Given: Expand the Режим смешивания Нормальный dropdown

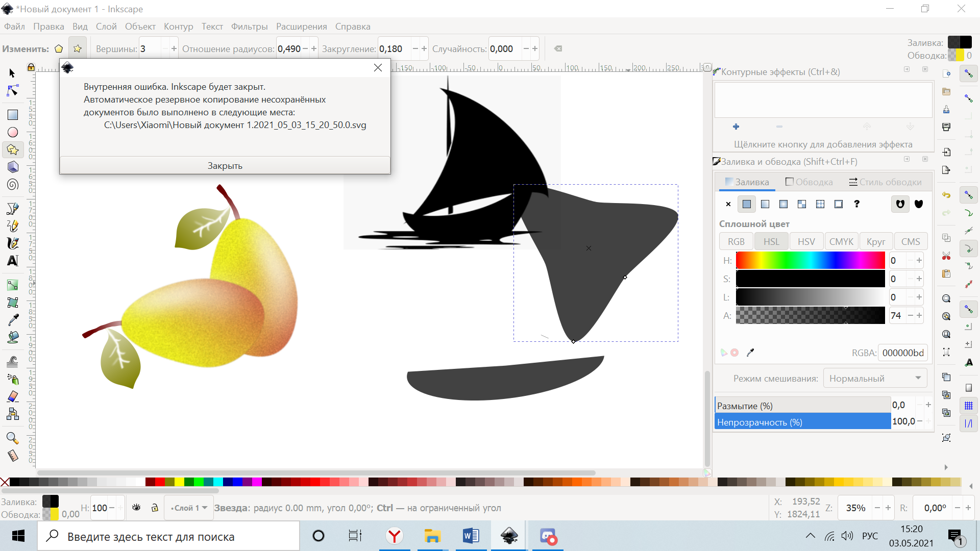Looking at the screenshot, I should click(x=875, y=379).
